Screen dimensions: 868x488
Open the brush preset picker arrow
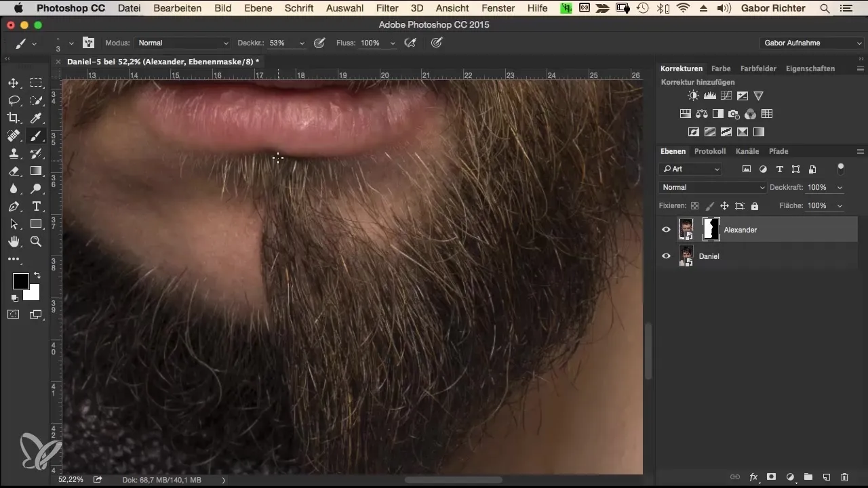71,43
